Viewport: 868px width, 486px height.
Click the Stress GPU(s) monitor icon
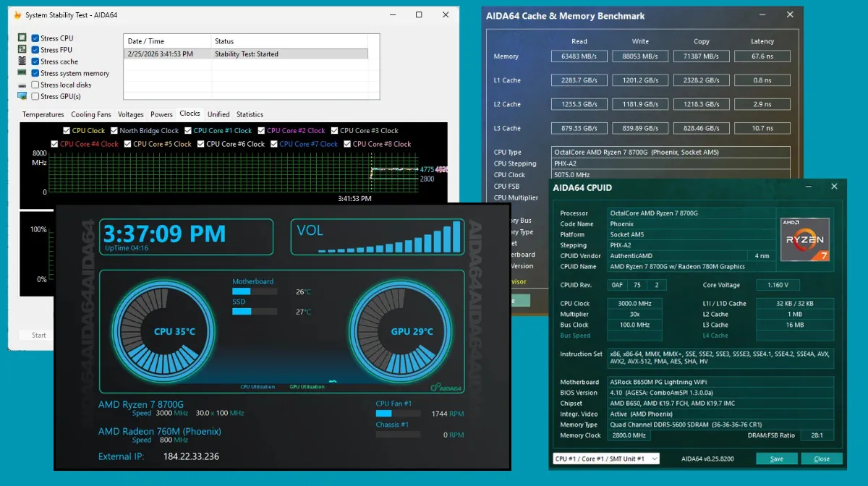[x=22, y=96]
